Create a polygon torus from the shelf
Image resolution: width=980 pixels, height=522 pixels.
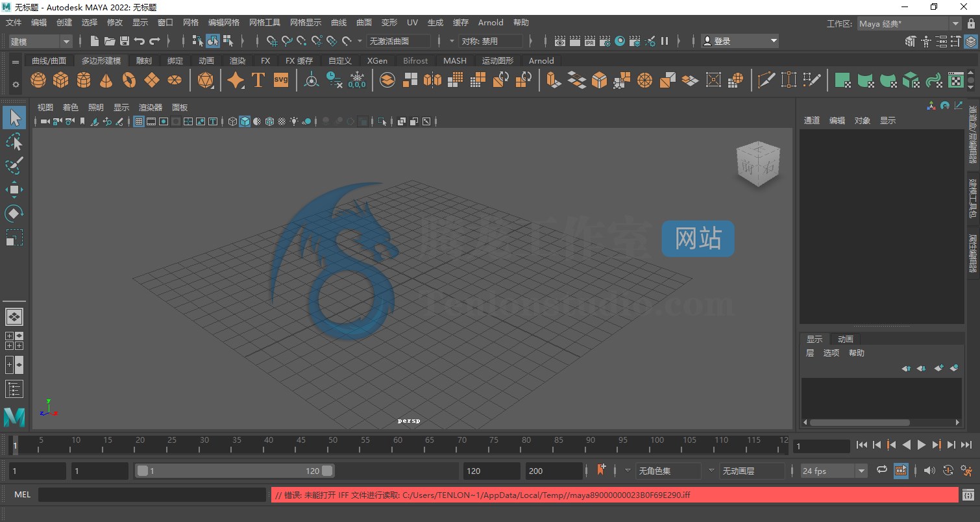pyautogui.click(x=129, y=80)
